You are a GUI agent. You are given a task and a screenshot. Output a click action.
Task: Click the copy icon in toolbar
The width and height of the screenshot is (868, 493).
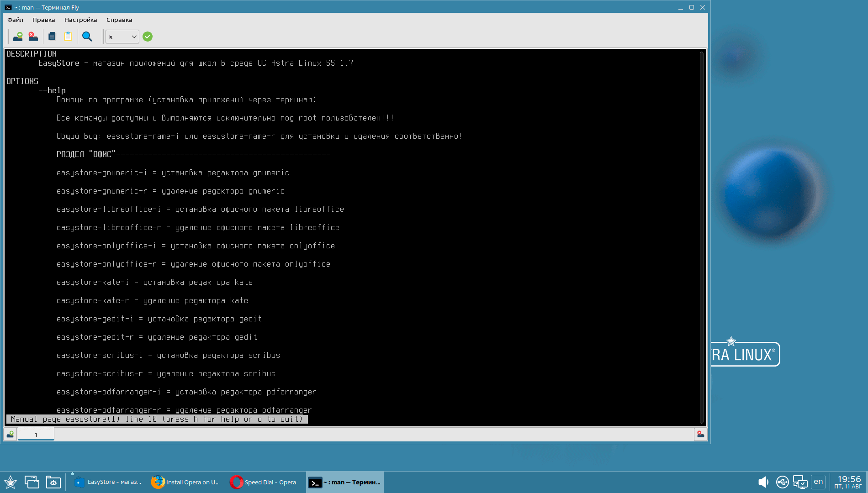tap(52, 37)
